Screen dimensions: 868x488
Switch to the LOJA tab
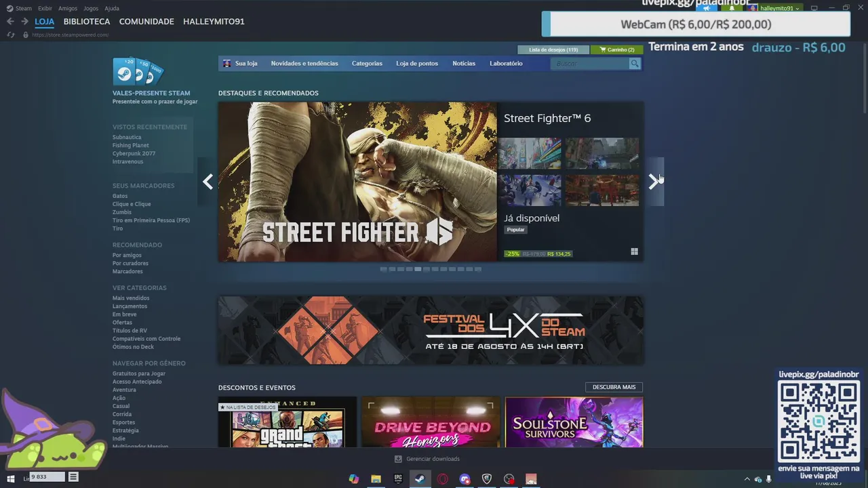pyautogui.click(x=45, y=22)
